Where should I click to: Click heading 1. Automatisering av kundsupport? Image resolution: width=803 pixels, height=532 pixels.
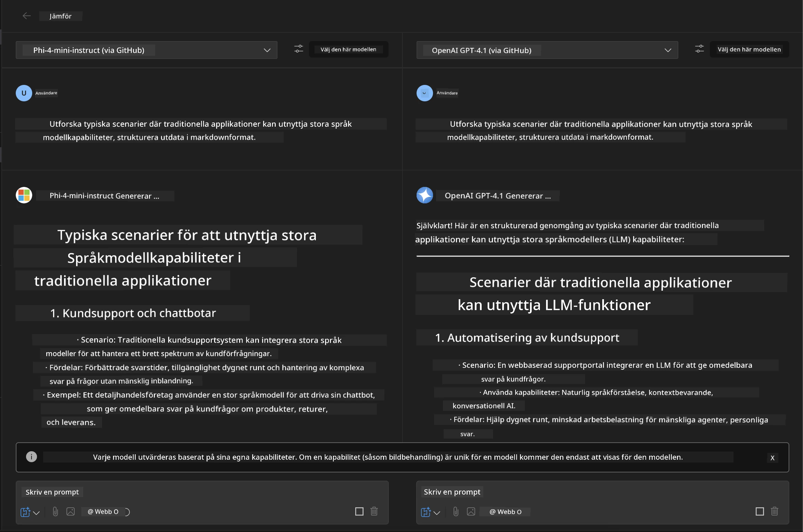pos(527,338)
